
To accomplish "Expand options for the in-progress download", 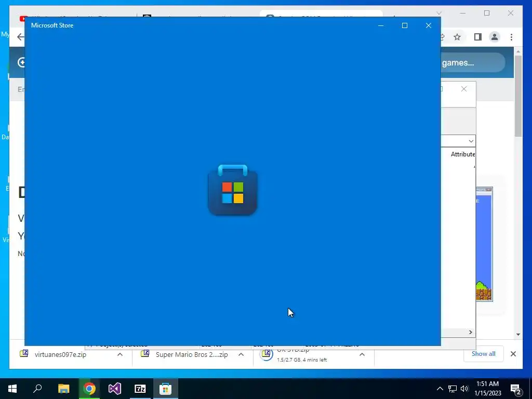I will coord(362,354).
